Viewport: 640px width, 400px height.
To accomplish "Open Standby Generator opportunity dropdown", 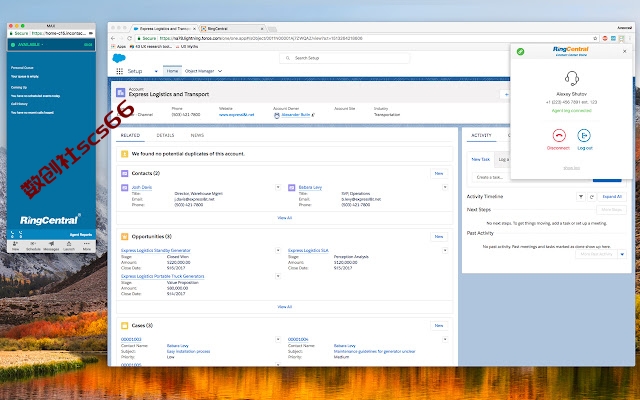I will (x=278, y=251).
